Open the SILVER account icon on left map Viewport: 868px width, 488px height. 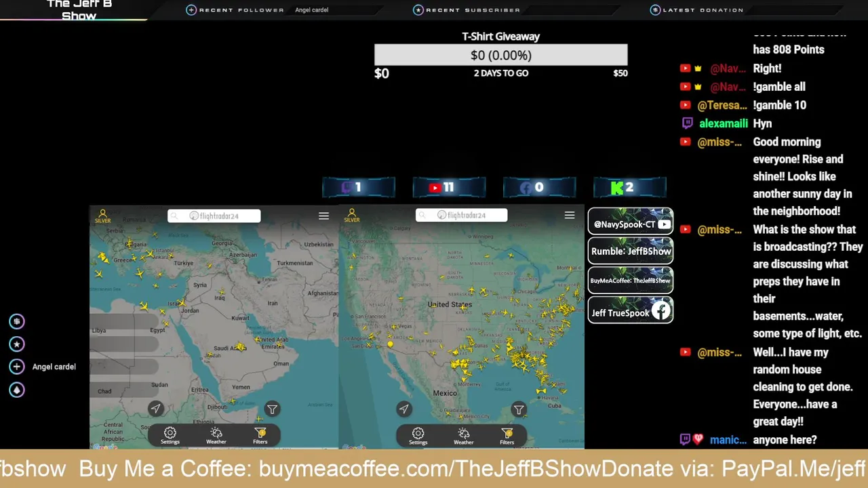103,216
